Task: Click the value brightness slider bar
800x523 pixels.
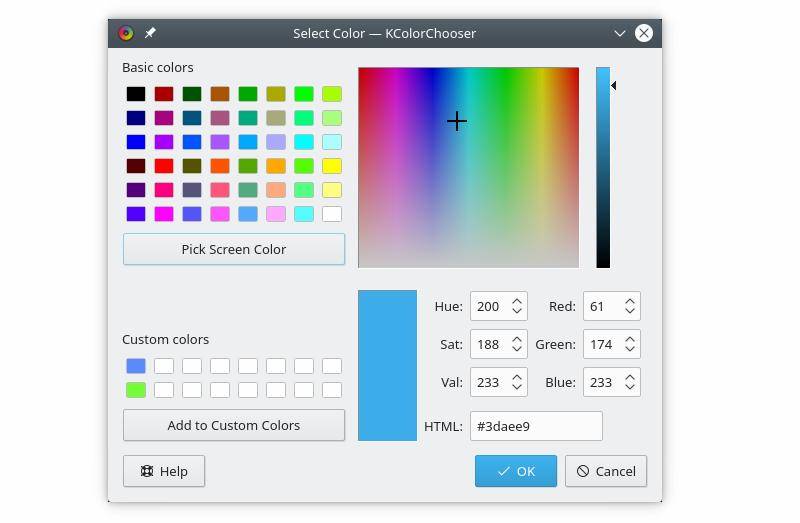Action: point(603,167)
